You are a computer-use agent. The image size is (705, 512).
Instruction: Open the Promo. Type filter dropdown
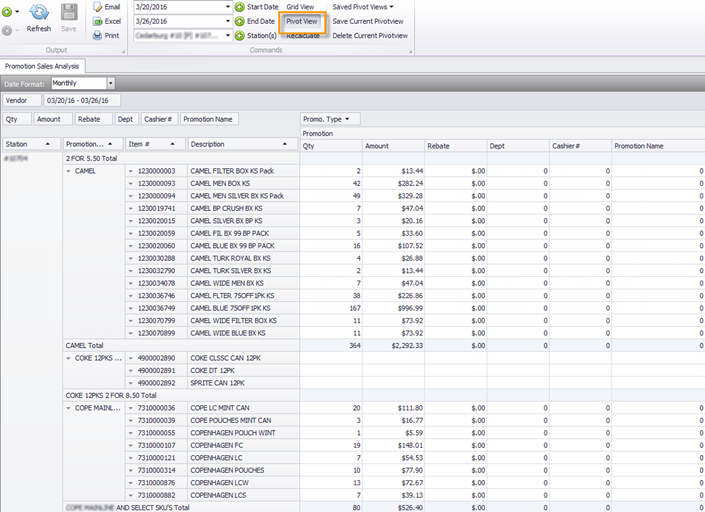[347, 119]
